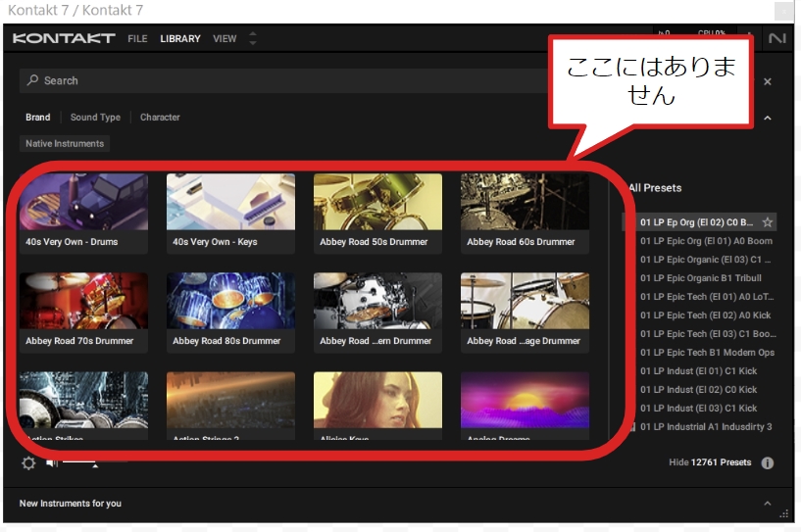The height and width of the screenshot is (532, 801).
Task: Select preset 01 LP Epic Organic B1 Tribull
Action: [701, 278]
